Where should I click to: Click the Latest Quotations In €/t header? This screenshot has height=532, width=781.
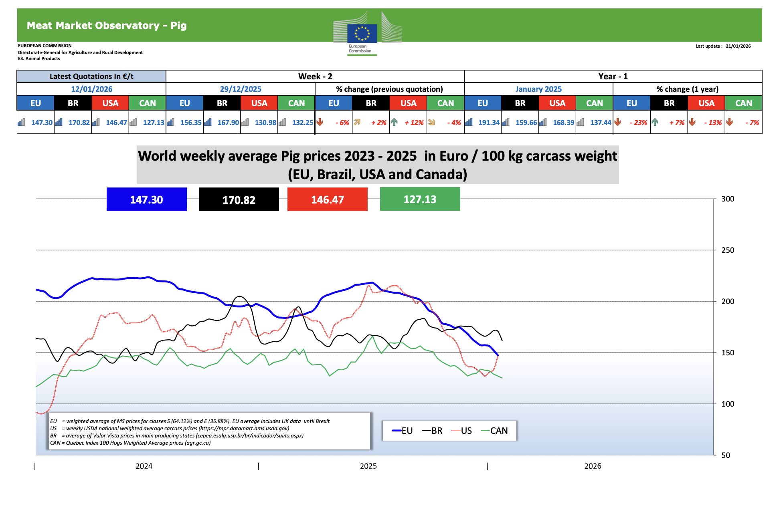click(91, 76)
